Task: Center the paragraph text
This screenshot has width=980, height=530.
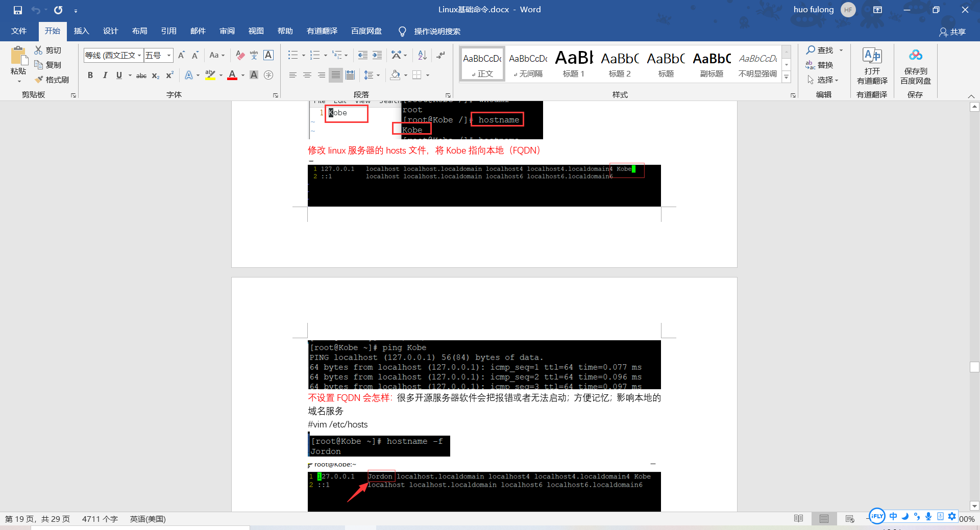Action: [x=307, y=75]
